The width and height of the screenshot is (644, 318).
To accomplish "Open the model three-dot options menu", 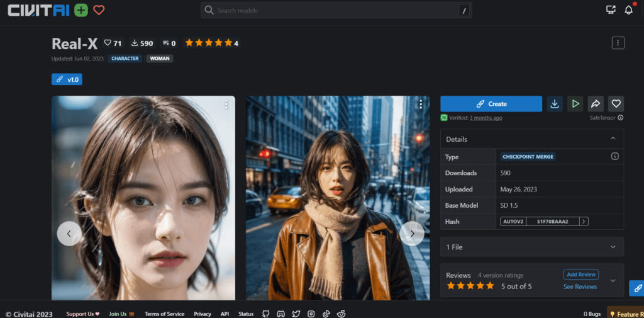I will (x=618, y=43).
